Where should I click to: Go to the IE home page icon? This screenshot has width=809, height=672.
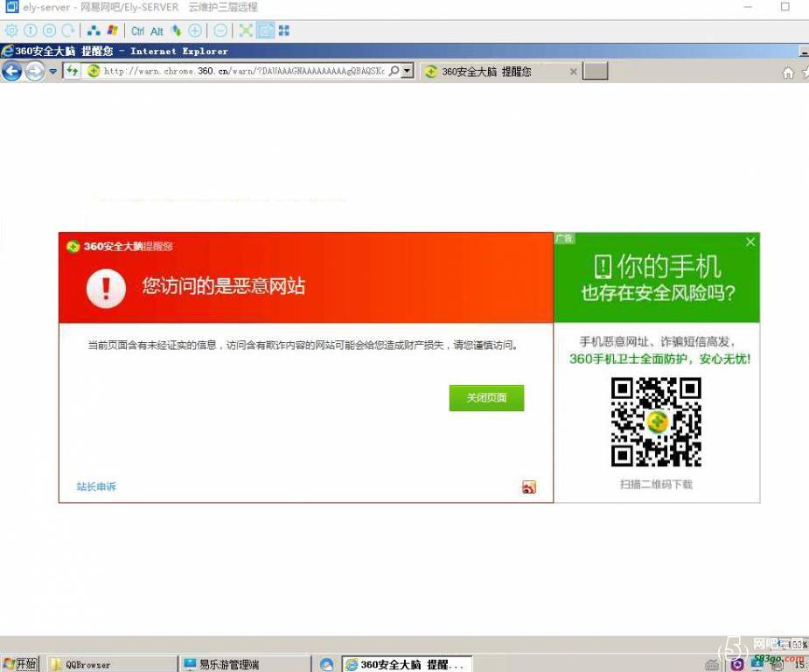(788, 73)
